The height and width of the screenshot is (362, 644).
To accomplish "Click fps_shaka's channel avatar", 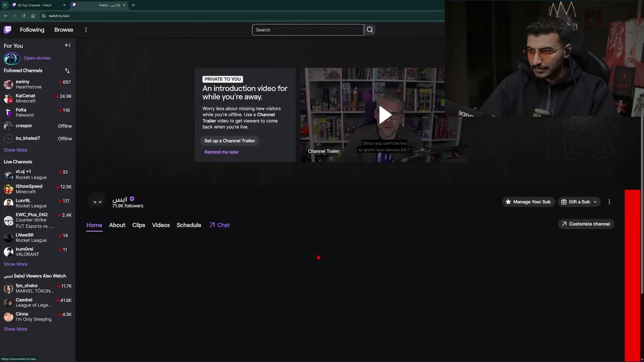I will (x=9, y=288).
